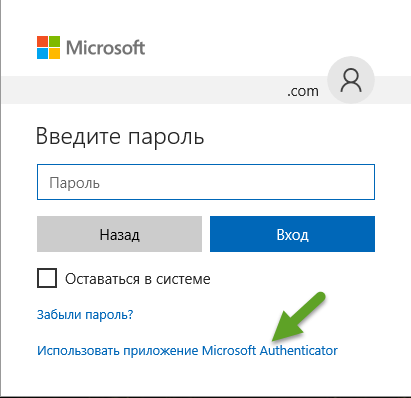411x398 pixels.
Task: Click the yellow square of Microsoft logo
Action: pyautogui.click(x=55, y=54)
